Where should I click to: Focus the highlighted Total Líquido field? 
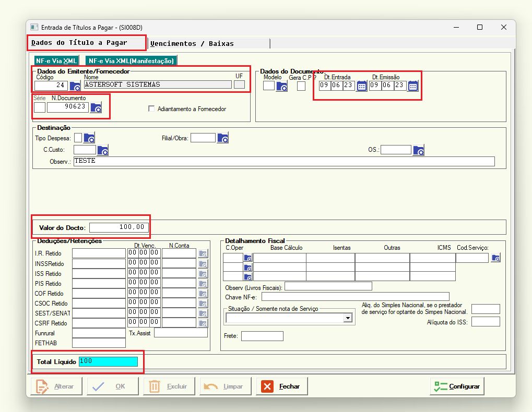109,361
